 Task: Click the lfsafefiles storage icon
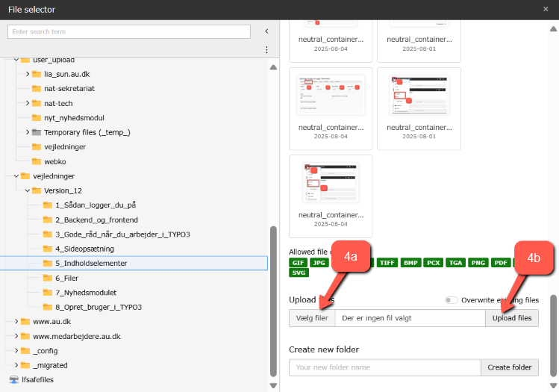pyautogui.click(x=14, y=379)
